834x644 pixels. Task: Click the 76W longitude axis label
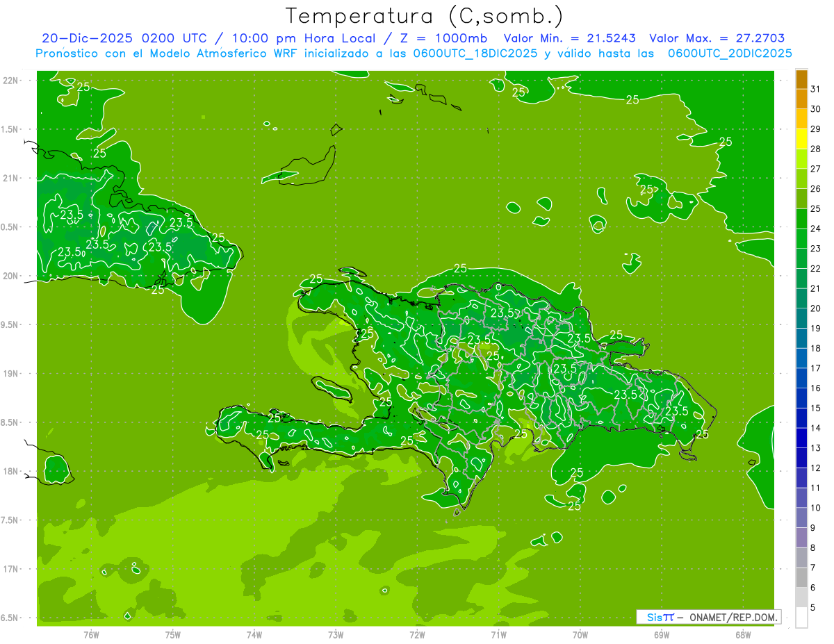pyautogui.click(x=91, y=634)
